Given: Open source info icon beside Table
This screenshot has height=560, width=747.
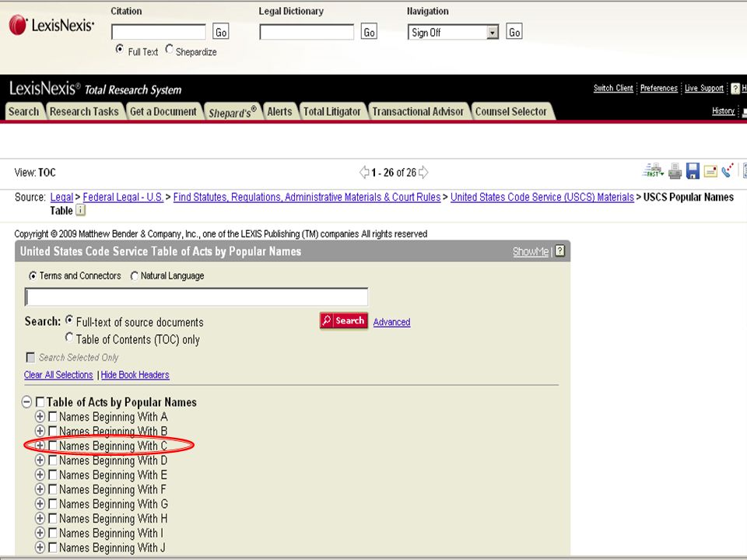Looking at the screenshot, I should point(81,210).
